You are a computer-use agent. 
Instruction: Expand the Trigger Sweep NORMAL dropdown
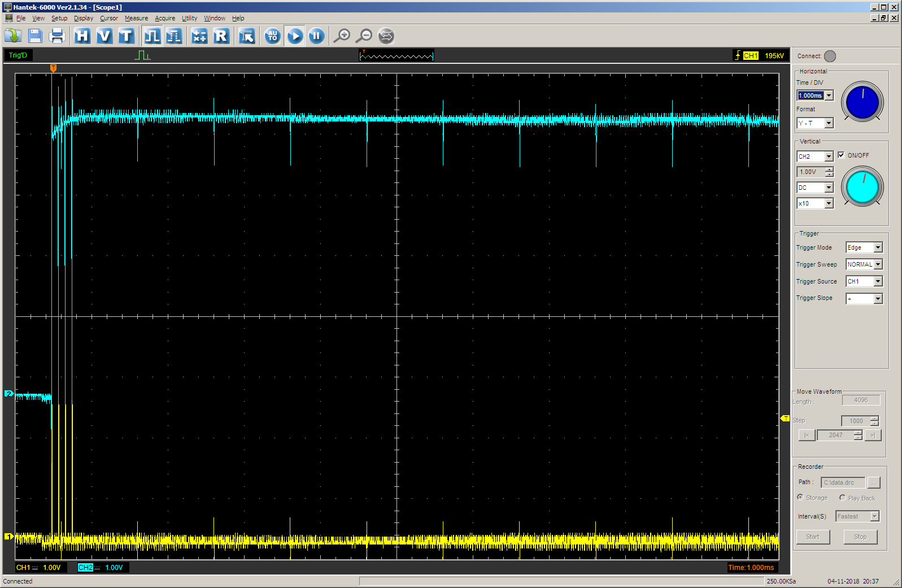tap(878, 264)
